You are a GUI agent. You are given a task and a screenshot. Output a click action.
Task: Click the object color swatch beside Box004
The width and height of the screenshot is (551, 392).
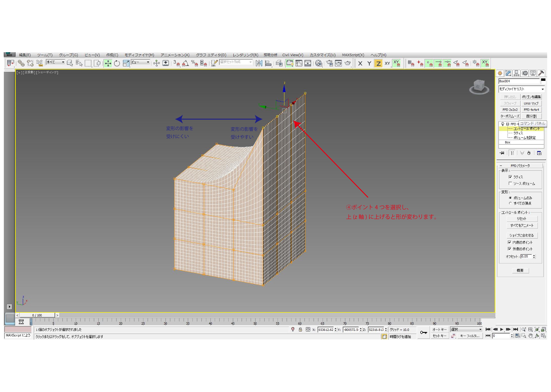pos(543,80)
